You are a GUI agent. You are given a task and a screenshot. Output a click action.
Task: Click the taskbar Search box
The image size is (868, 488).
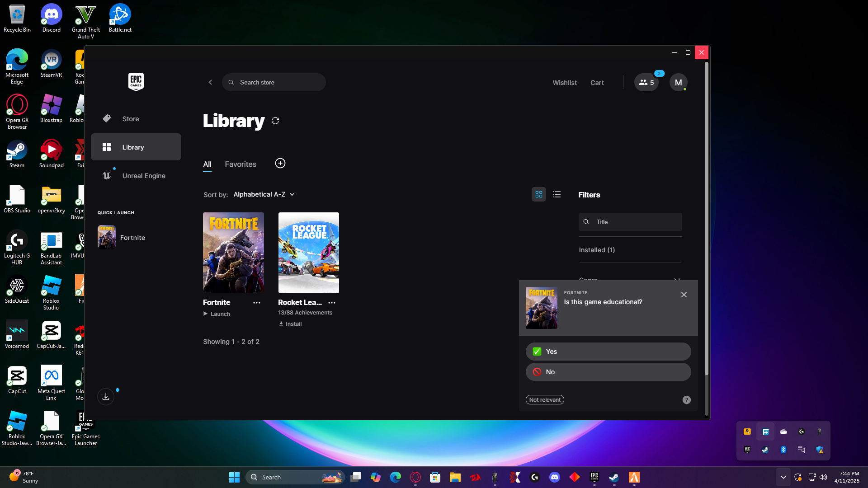click(295, 477)
